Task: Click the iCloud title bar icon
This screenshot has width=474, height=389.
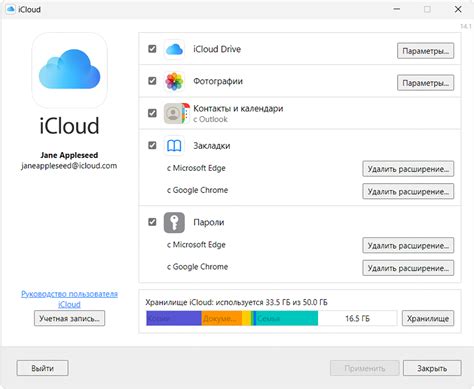Action: point(11,9)
